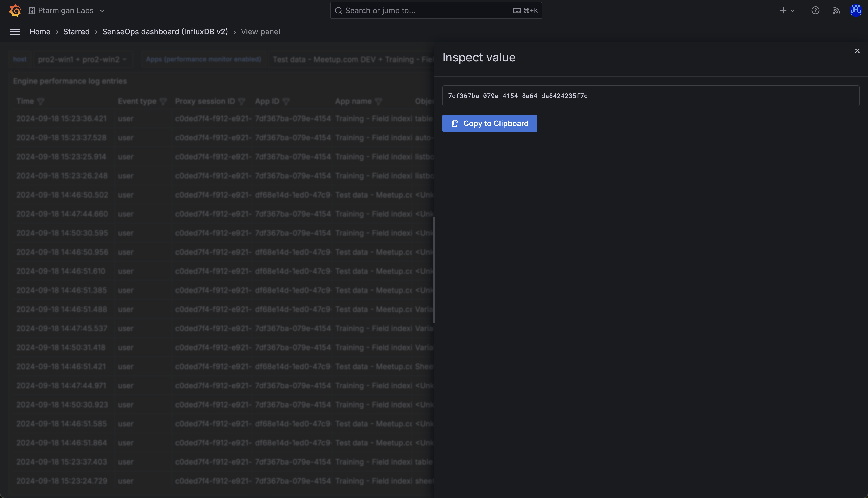Click the Event type filter icon
This screenshot has width=868, height=498.
(163, 102)
